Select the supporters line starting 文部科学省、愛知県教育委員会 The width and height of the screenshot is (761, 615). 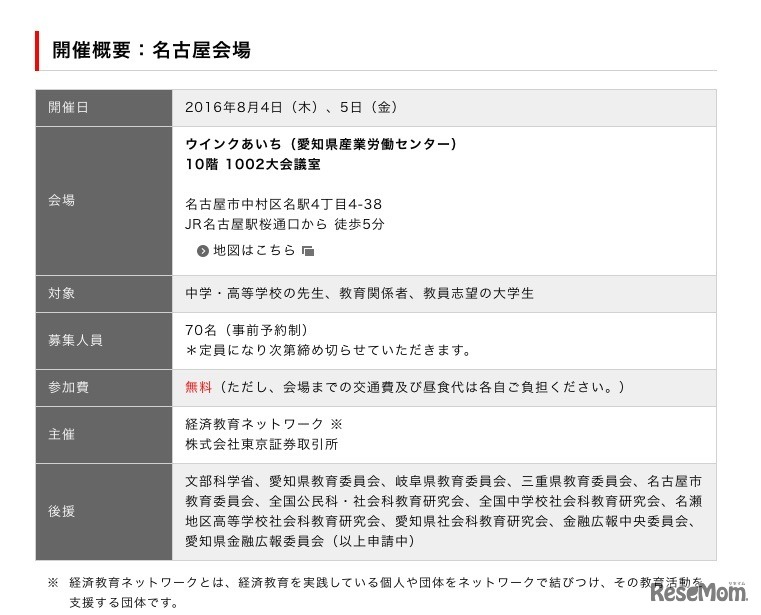click(444, 482)
